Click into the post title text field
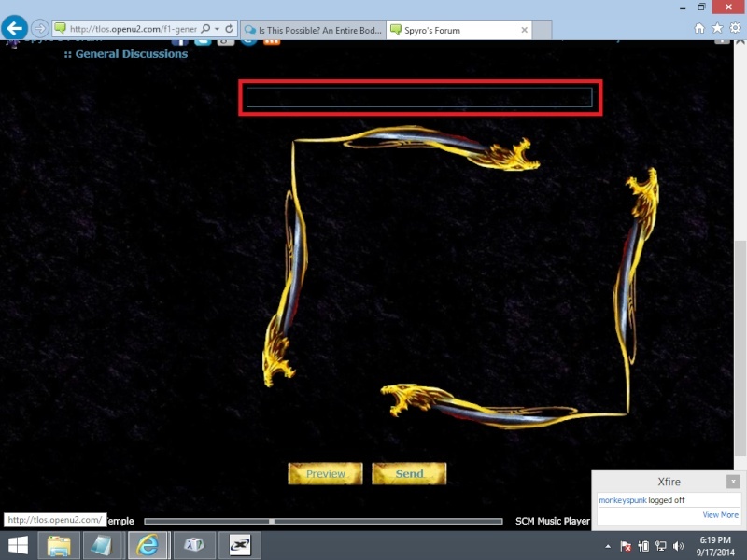The height and width of the screenshot is (560, 747). pos(419,98)
